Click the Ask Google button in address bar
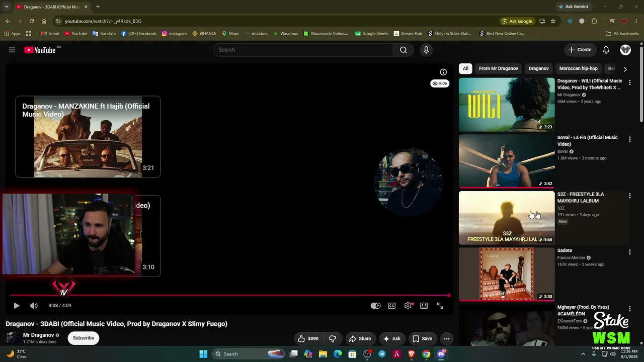Viewport: 644px width, 362px height. tap(517, 21)
